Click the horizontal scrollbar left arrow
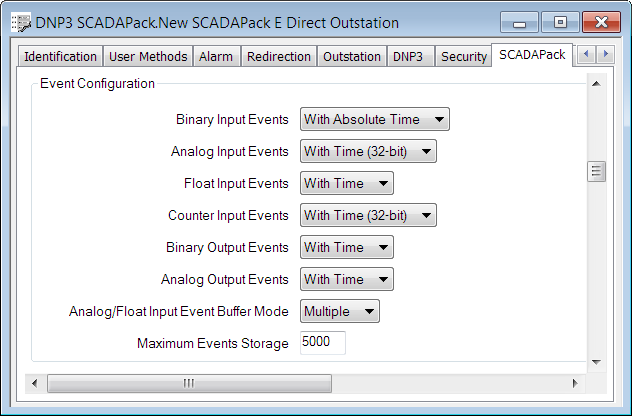This screenshot has width=632, height=416. coord(36,383)
